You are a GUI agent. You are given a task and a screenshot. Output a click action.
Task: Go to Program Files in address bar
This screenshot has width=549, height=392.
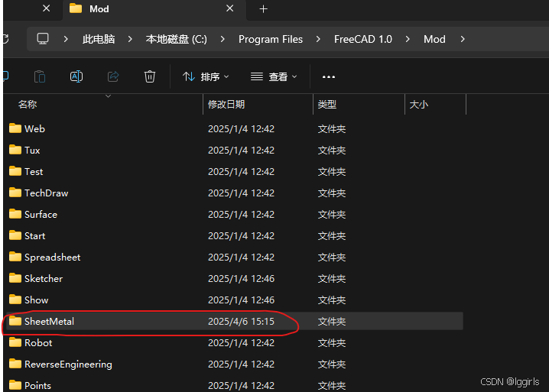271,39
